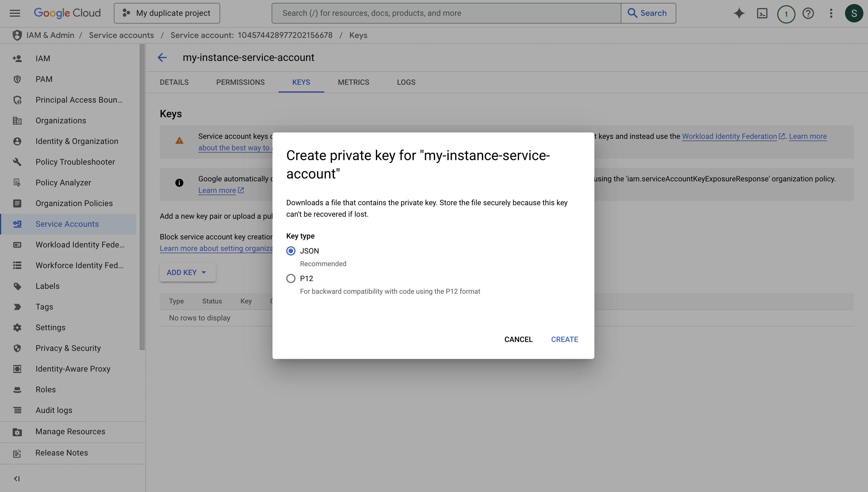The height and width of the screenshot is (492, 868).
Task: Click the Principal Access Boundary icon
Action: pos(17,100)
